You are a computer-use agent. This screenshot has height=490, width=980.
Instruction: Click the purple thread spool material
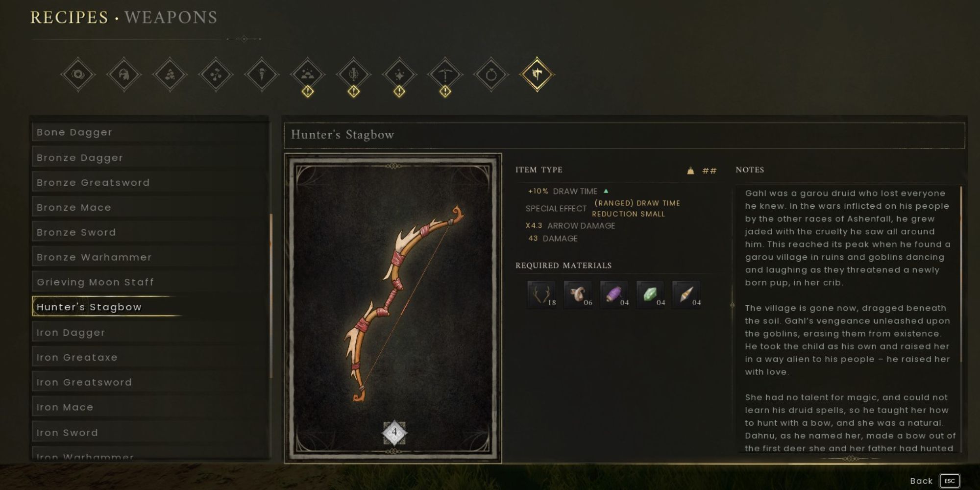coord(614,294)
